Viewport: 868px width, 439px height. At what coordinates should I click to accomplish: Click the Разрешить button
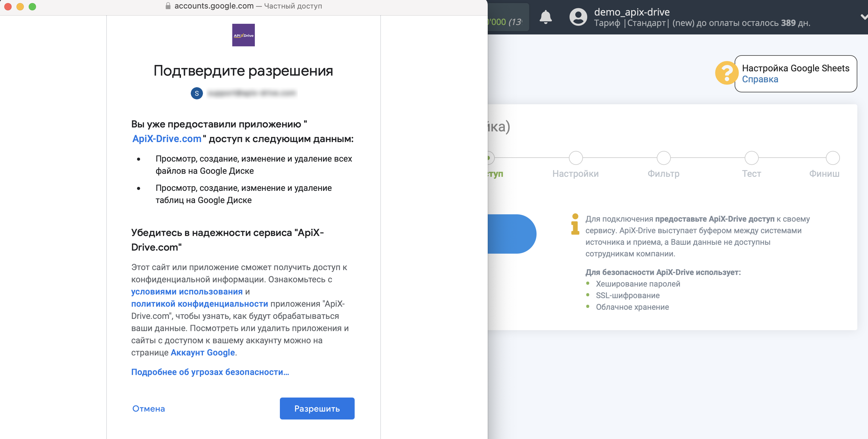pyautogui.click(x=317, y=409)
